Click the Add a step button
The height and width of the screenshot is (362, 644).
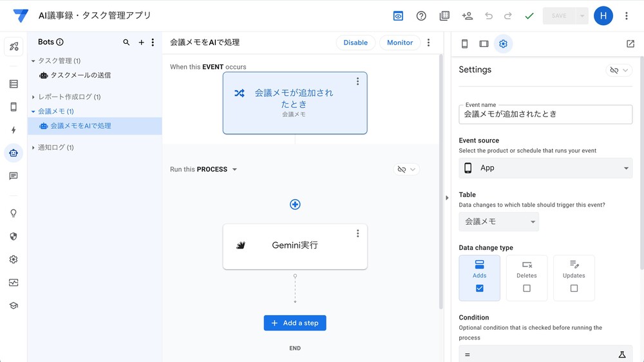295,323
